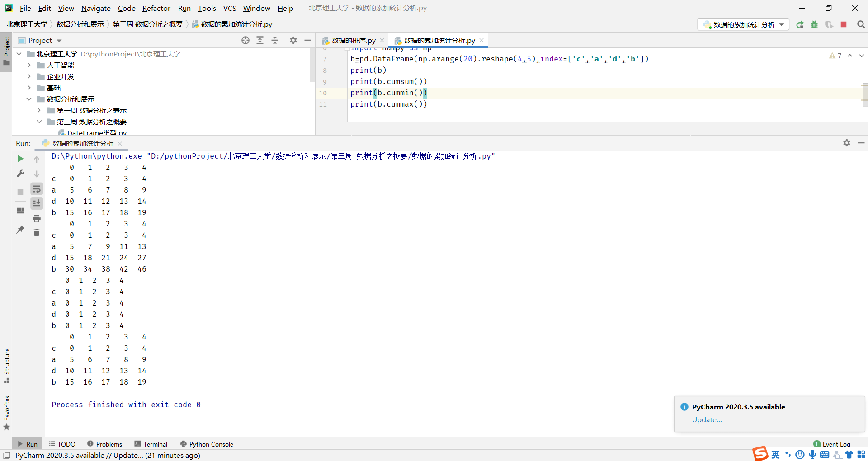Expand the 人工智能 folder
Image resolution: width=868 pixels, height=461 pixels.
(29, 65)
